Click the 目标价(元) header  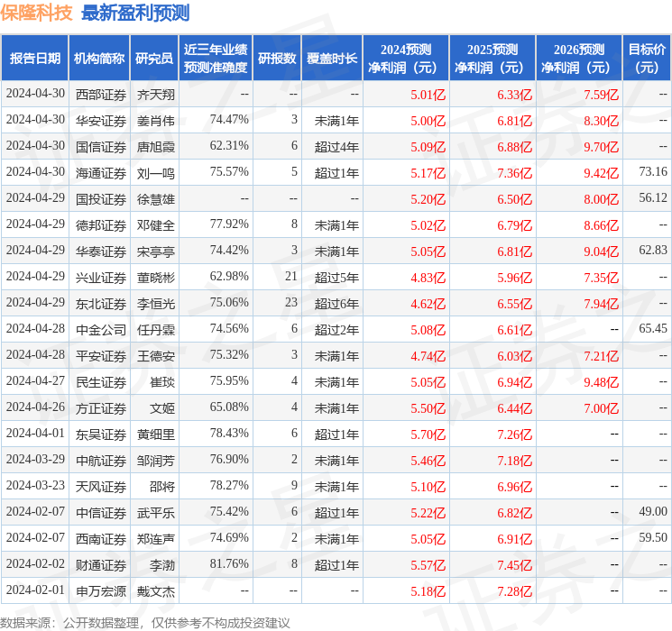647,59
